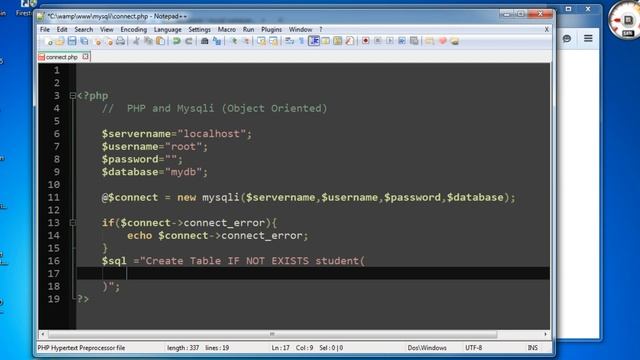Screen dimensions: 640x360
Task: Toggle synchronize vertical scrolling icon
Action: [261, 41]
